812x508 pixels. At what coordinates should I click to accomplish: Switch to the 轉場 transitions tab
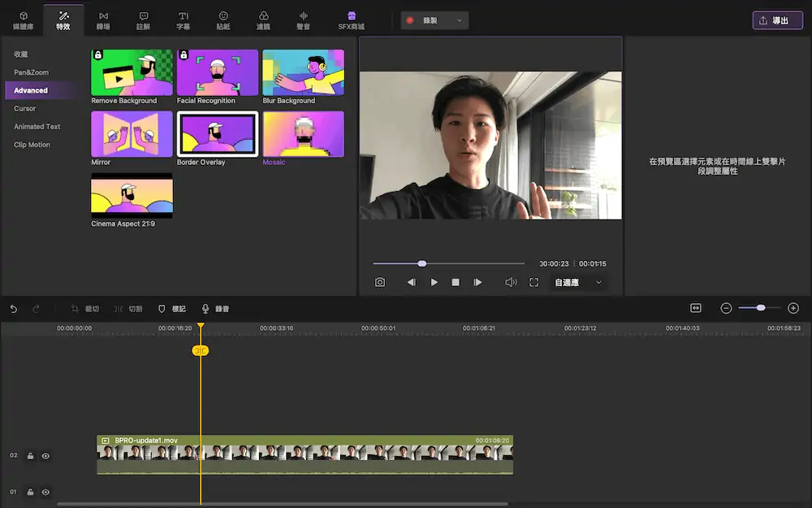coord(103,20)
